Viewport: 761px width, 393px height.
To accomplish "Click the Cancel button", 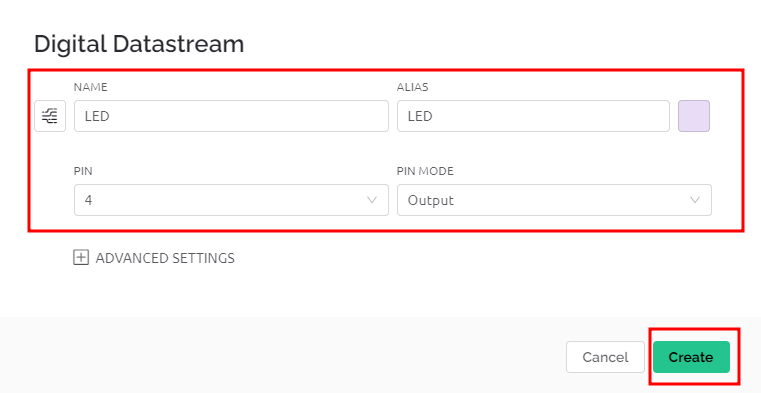I will 605,357.
